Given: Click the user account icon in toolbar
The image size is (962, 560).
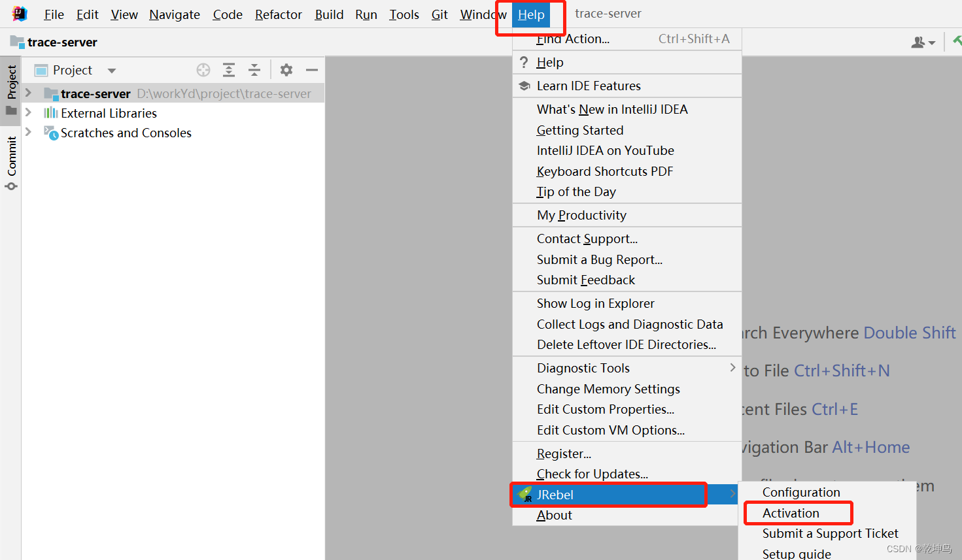Looking at the screenshot, I should point(918,42).
